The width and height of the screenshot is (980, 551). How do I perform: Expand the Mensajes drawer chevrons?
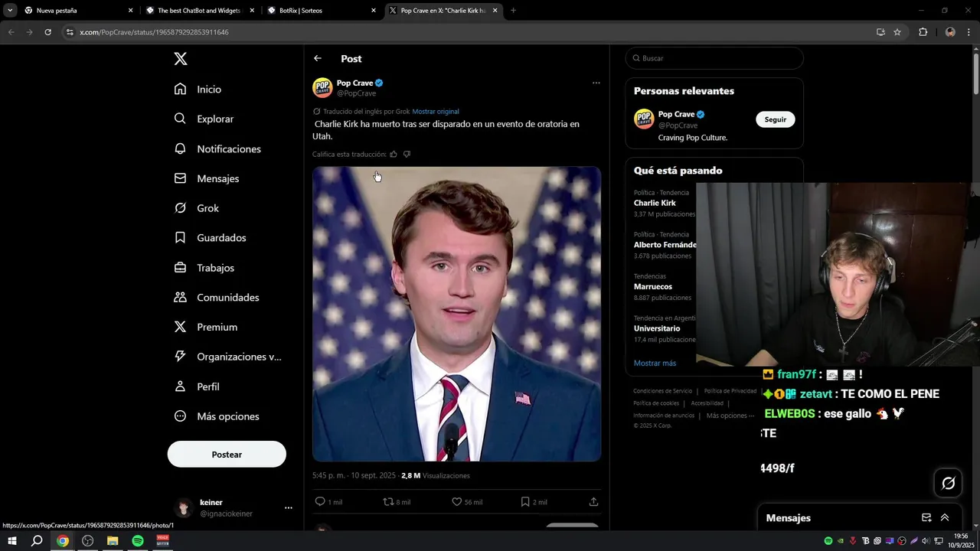[x=945, y=517]
